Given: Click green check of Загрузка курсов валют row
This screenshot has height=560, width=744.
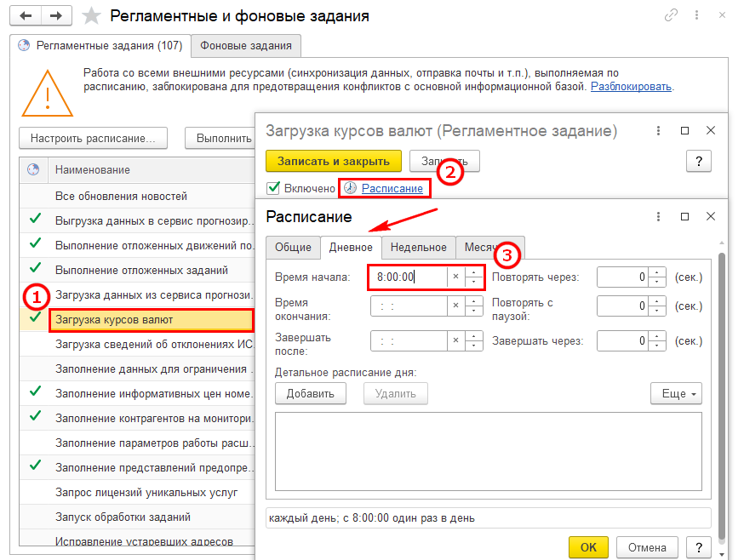Looking at the screenshot, I should tap(35, 317).
